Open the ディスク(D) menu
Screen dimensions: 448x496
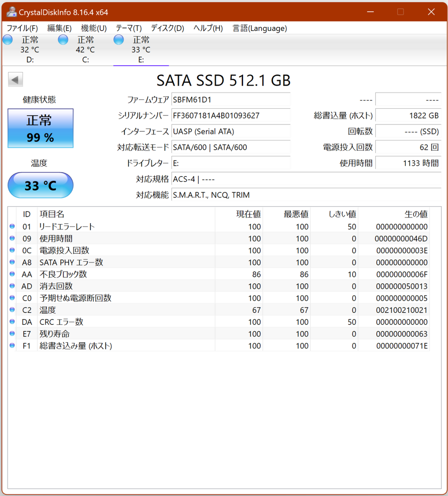[x=167, y=28]
